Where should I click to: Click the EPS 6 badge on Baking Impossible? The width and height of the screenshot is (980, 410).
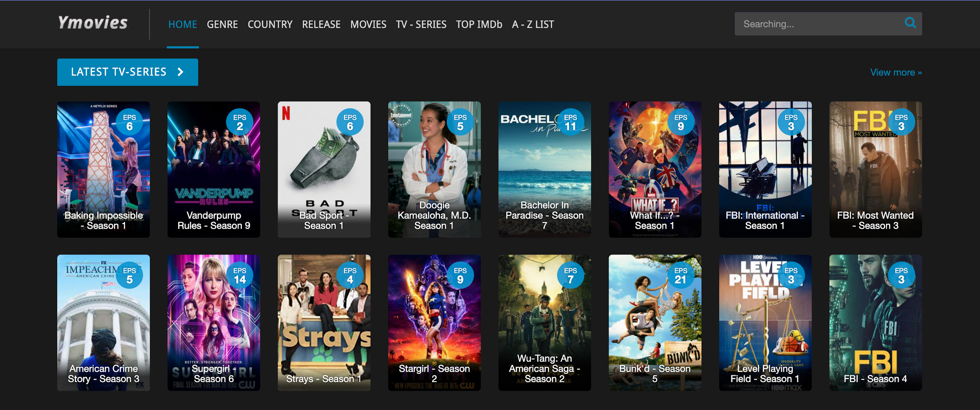(129, 122)
